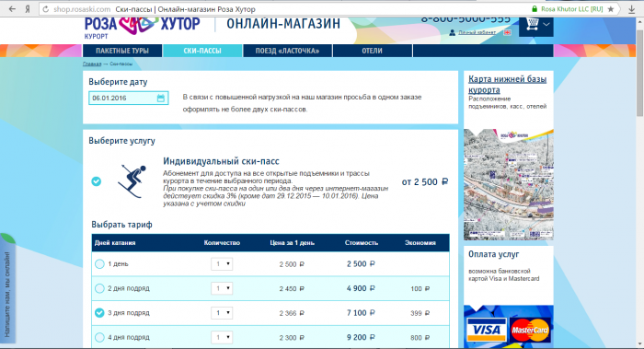The width and height of the screenshot is (644, 349).
Task: Click the per-day price 2 450 ₽
Action: [x=292, y=289]
